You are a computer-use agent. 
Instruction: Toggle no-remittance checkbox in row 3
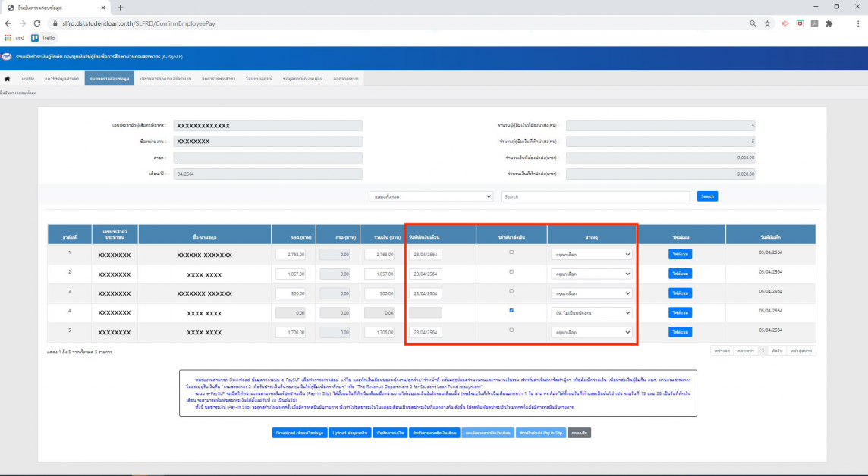[511, 291]
